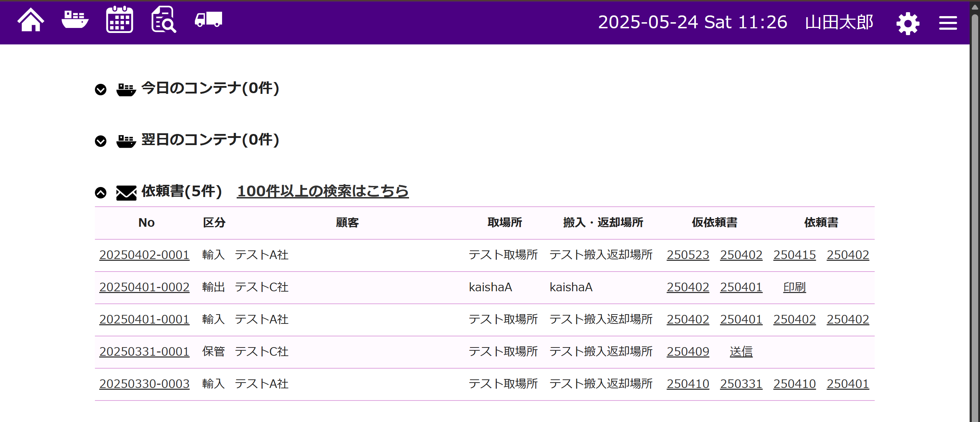Click テストC社 in 20250401-0002 row
This screenshot has width=980, height=422.
[261, 287]
